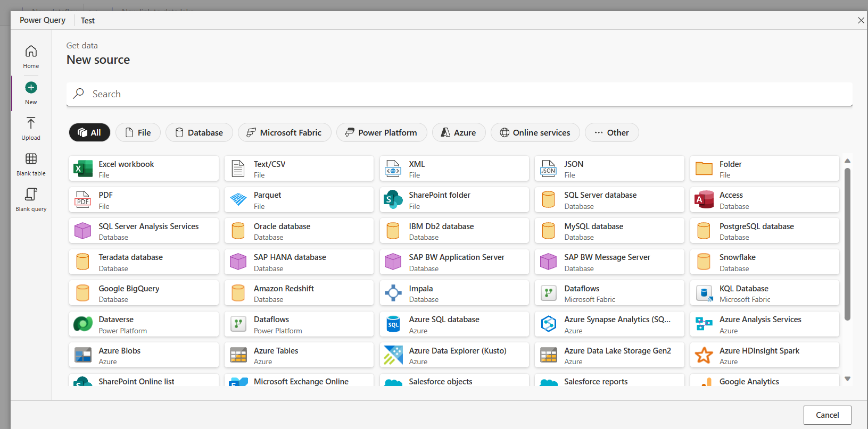Select the New source sidebar icon

(31, 87)
